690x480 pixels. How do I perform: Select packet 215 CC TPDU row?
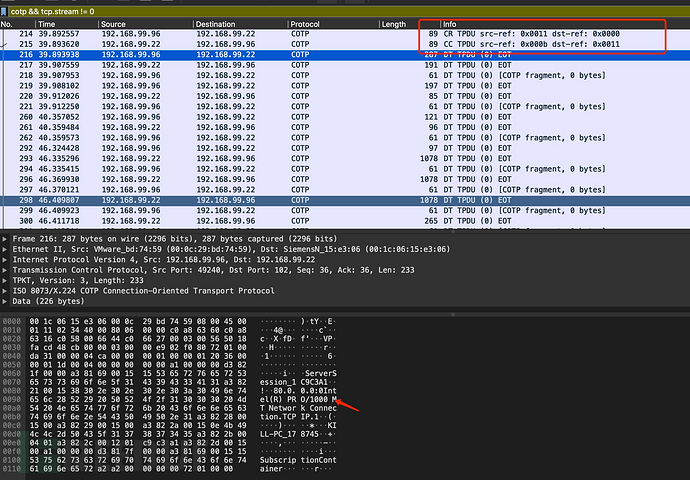[300, 44]
